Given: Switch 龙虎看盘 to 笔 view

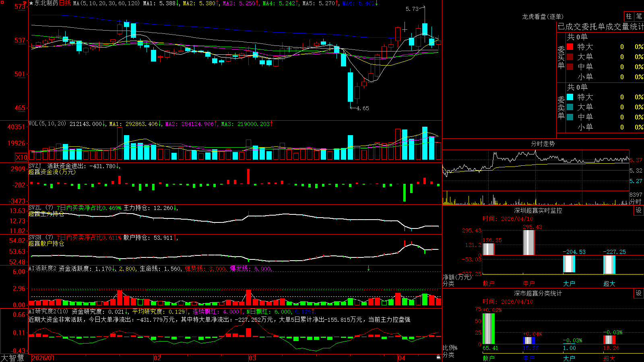Looking at the screenshot, I should click(639, 16).
